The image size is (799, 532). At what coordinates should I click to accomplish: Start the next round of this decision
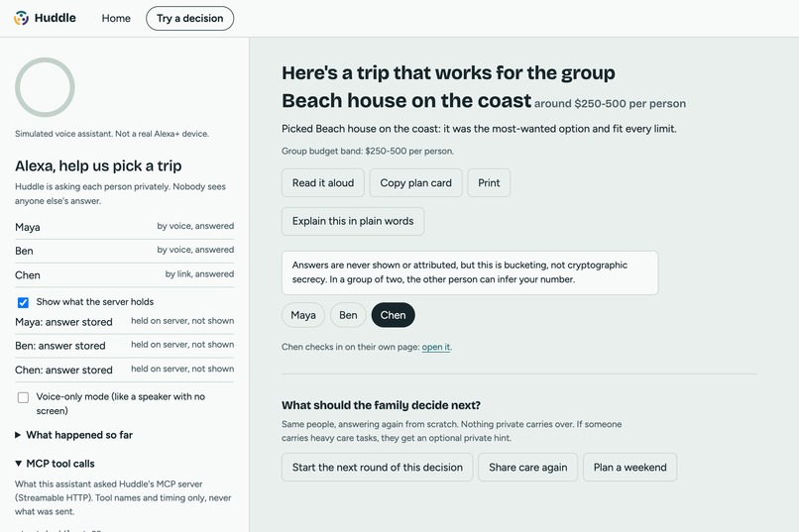click(377, 467)
